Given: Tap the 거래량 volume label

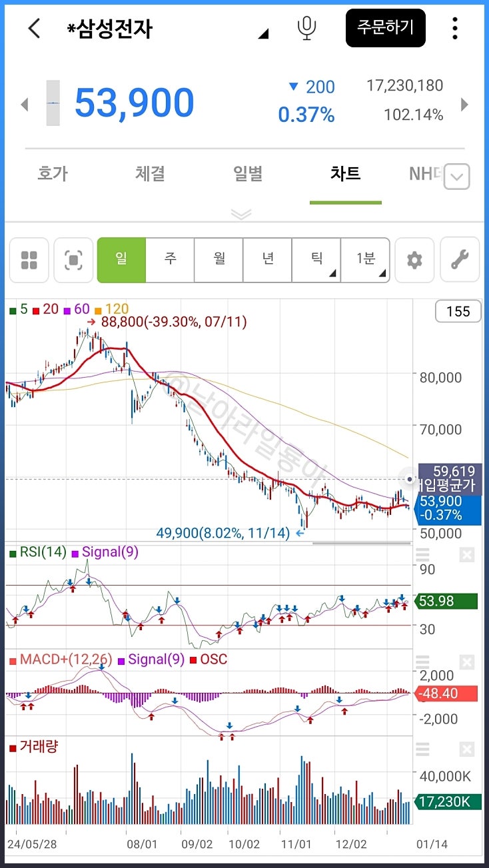Looking at the screenshot, I should (x=33, y=747).
